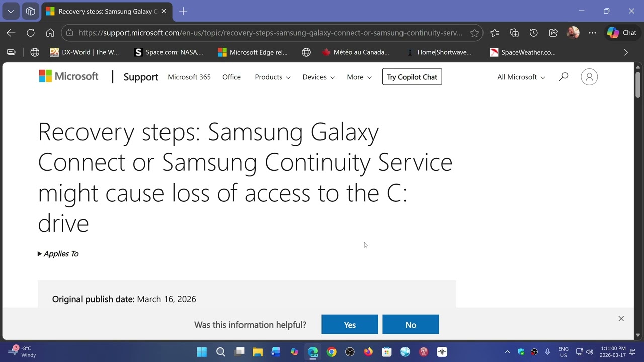
Task: Open the browser home page
Action: click(50, 33)
